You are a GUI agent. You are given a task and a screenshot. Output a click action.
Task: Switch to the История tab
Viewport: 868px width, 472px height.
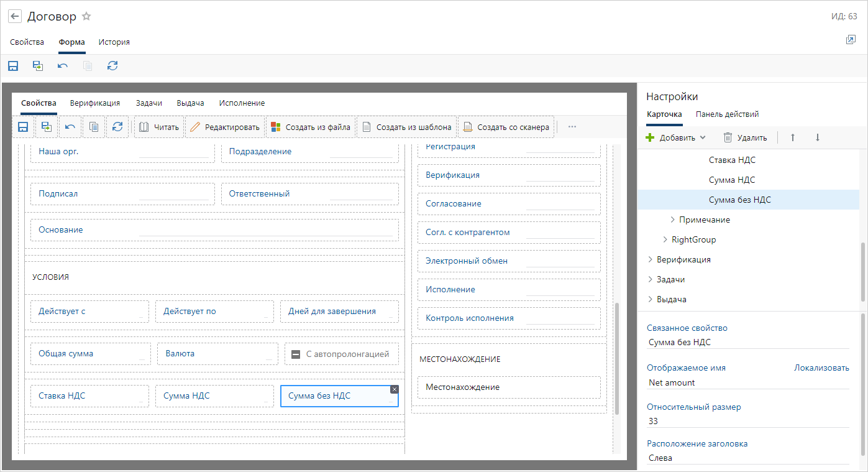114,42
